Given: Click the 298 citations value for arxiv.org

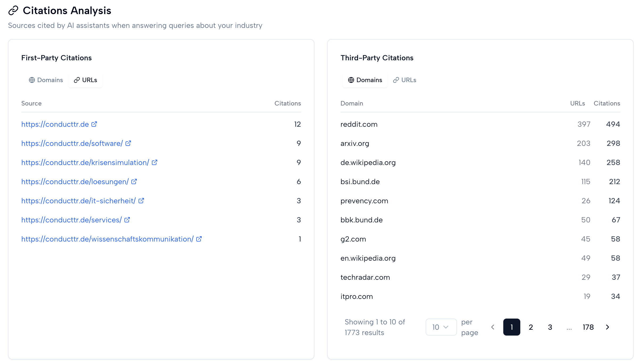Looking at the screenshot, I should tap(613, 143).
